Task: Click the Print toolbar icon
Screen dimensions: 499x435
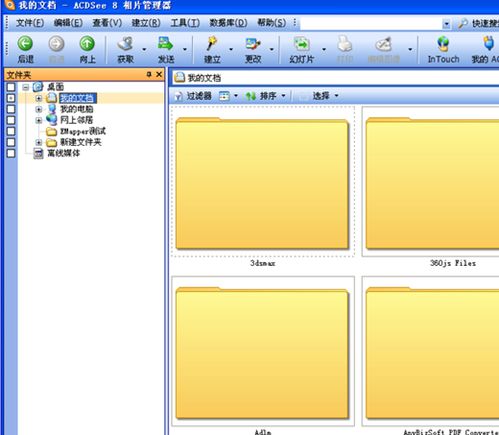Action: click(x=345, y=44)
